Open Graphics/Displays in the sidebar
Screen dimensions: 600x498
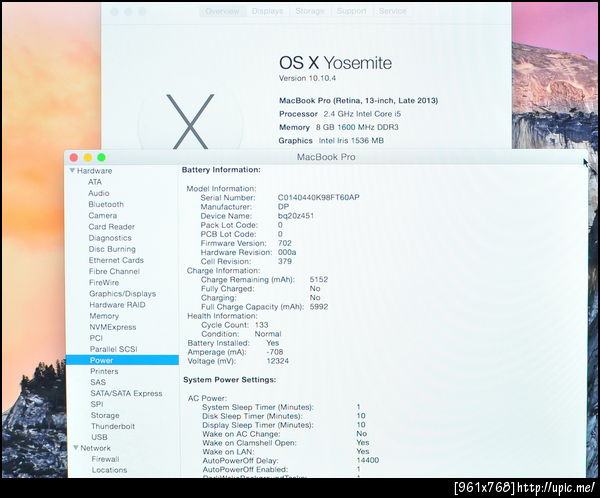[x=122, y=294]
